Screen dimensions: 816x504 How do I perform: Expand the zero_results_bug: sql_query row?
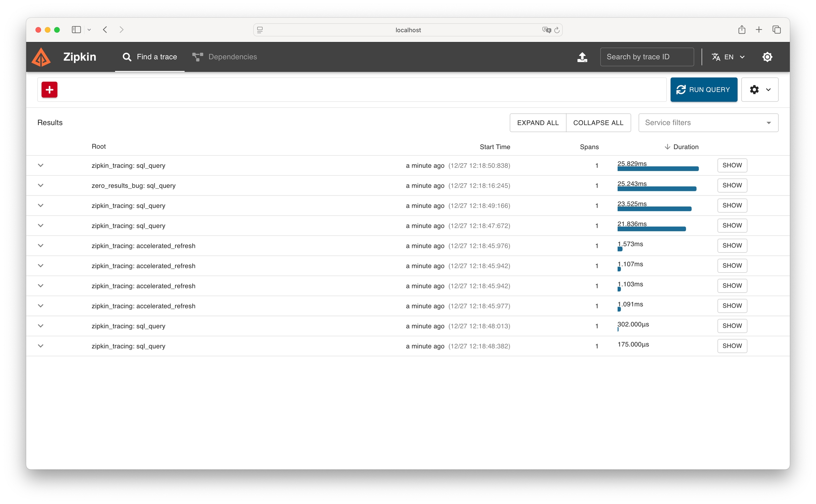point(41,186)
